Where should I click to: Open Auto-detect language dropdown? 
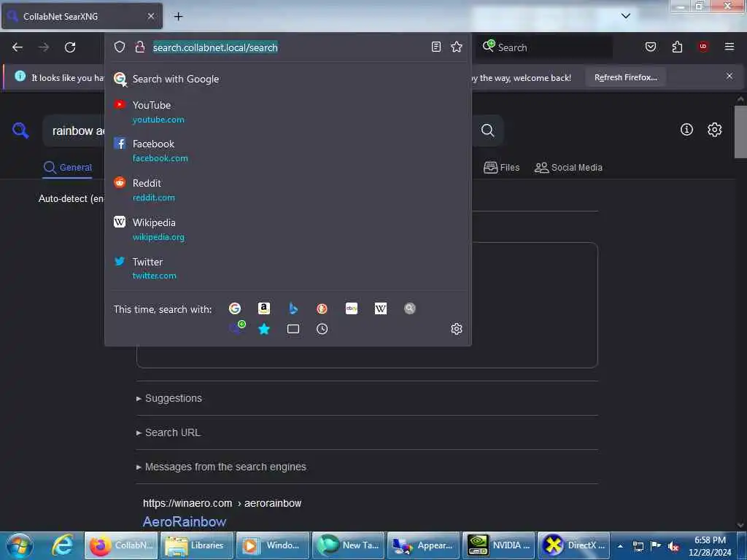[x=71, y=198]
